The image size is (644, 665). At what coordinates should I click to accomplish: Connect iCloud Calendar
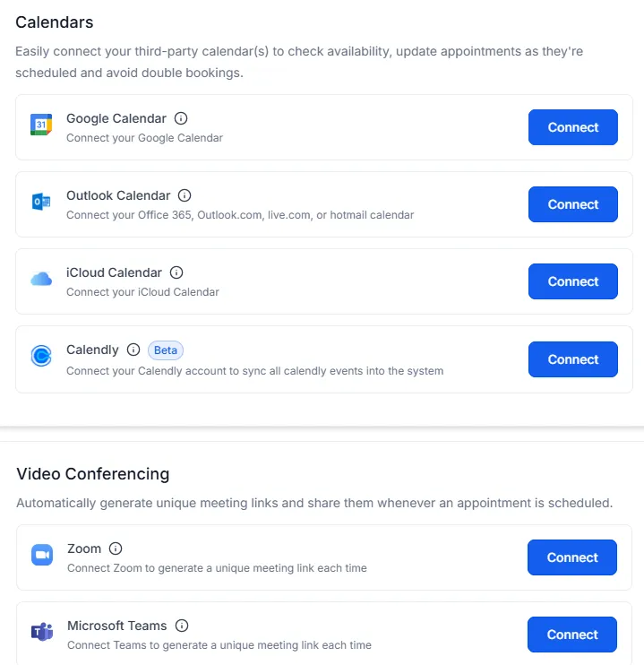pos(572,281)
